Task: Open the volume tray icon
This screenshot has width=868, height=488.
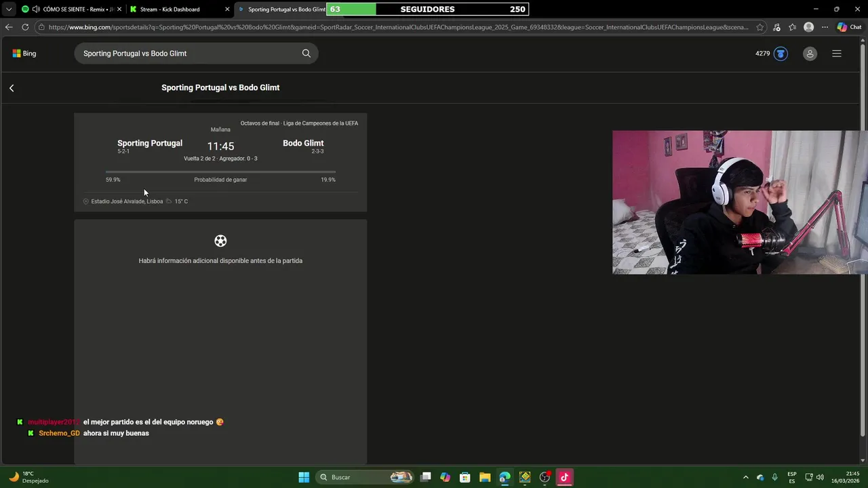Action: tap(820, 477)
